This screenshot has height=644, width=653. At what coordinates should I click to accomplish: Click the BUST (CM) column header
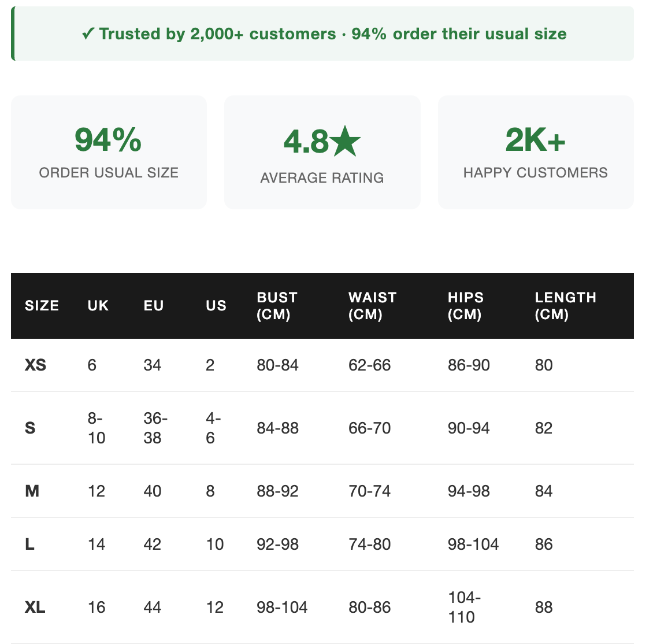coord(277,306)
